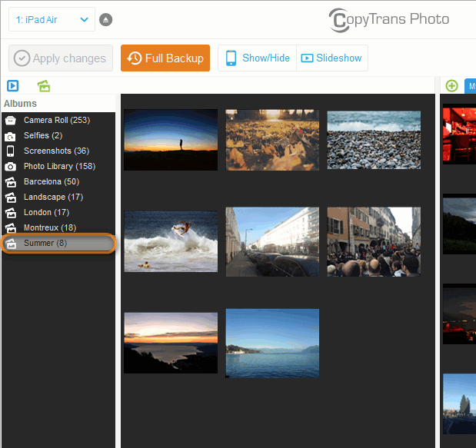Click the green new album icon
Screen dimensions: 476x448
click(x=44, y=86)
